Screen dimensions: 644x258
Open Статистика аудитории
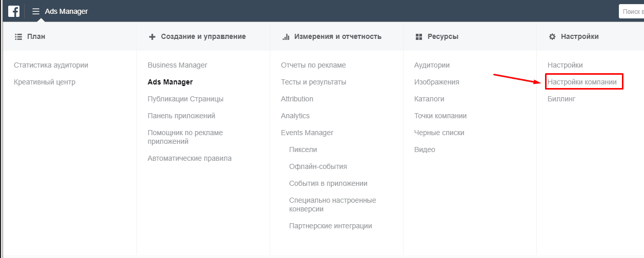tap(51, 65)
